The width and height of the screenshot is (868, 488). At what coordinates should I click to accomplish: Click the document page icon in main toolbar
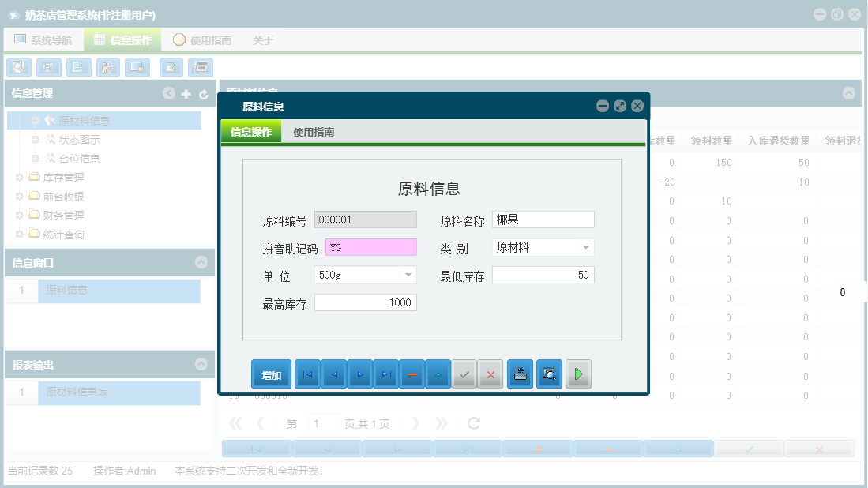click(78, 67)
